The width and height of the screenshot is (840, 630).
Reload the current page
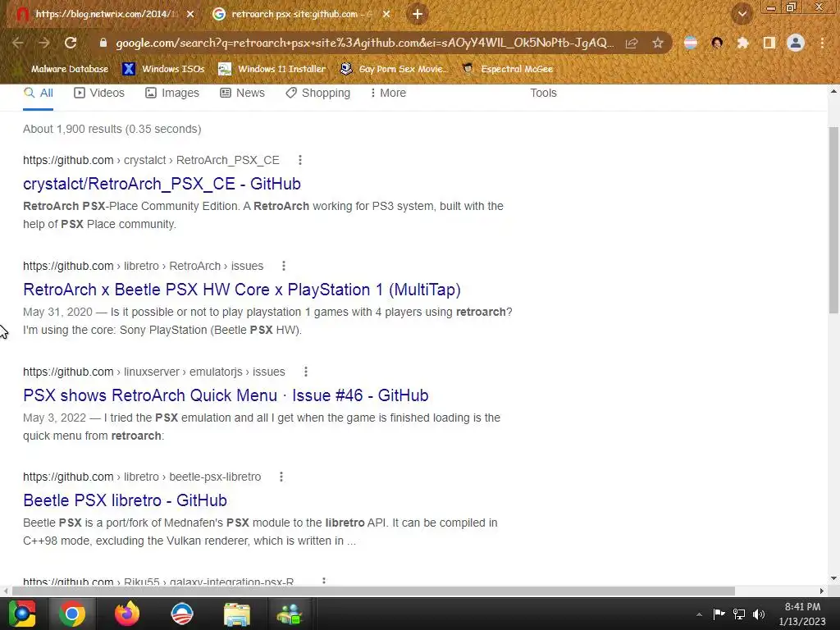pos(71,43)
